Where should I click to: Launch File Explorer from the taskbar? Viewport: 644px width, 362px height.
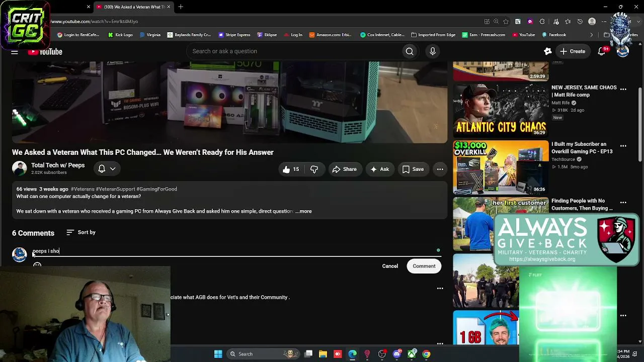click(323, 354)
